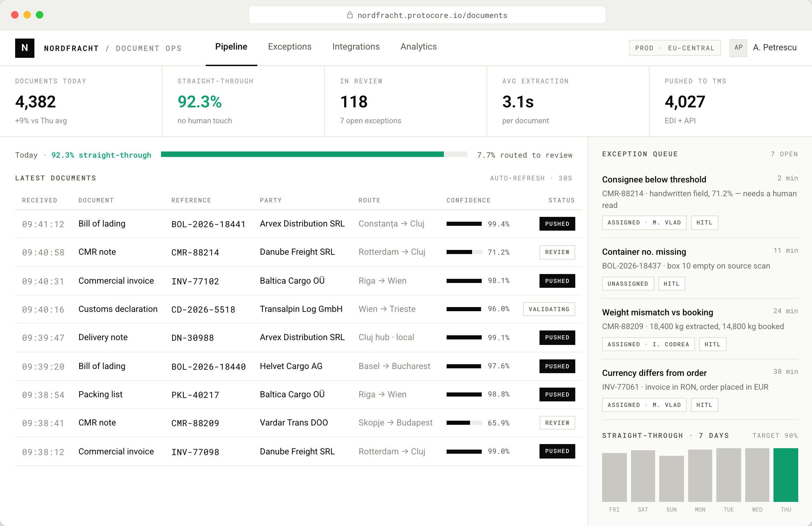This screenshot has width=812, height=526.
Task: Click the PROD · EU-CENTRAL environment badge
Action: 675,48
